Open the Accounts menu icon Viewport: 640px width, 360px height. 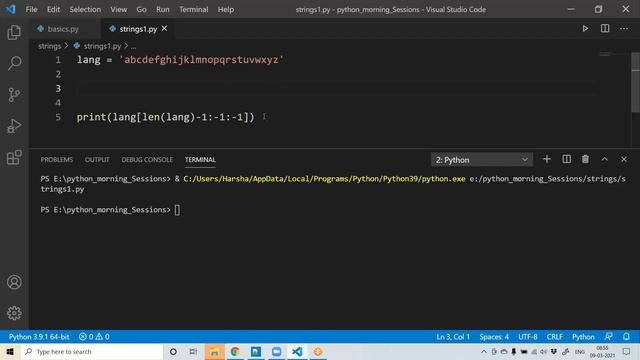click(x=14, y=282)
